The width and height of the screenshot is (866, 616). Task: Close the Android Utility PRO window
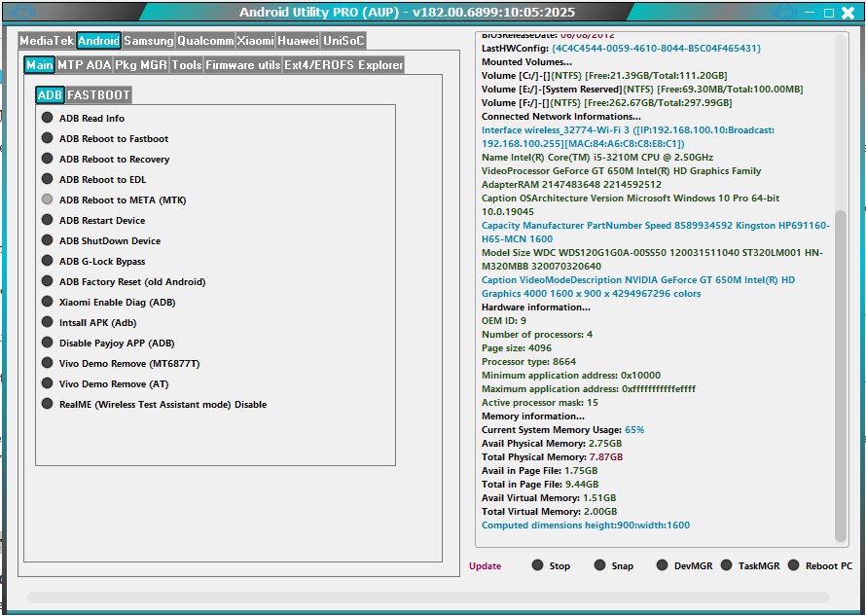point(848,13)
